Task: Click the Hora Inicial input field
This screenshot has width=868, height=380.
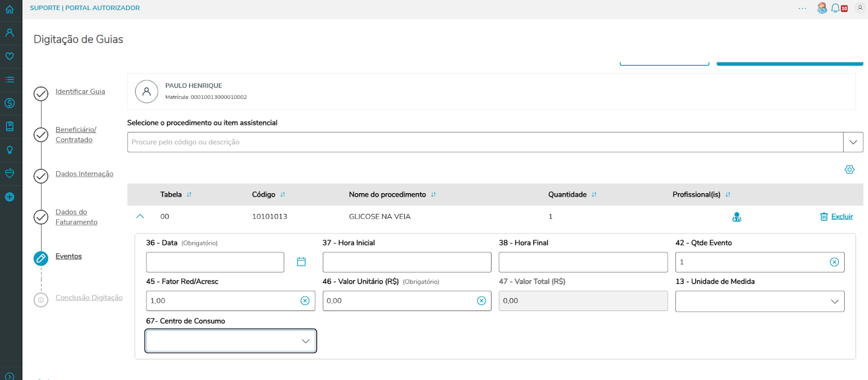Action: [x=406, y=262]
